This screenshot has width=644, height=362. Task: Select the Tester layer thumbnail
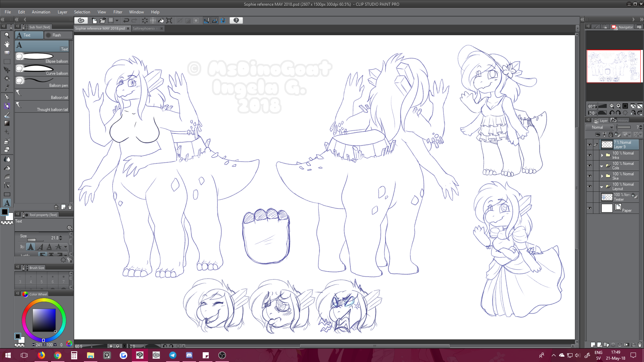point(607,197)
